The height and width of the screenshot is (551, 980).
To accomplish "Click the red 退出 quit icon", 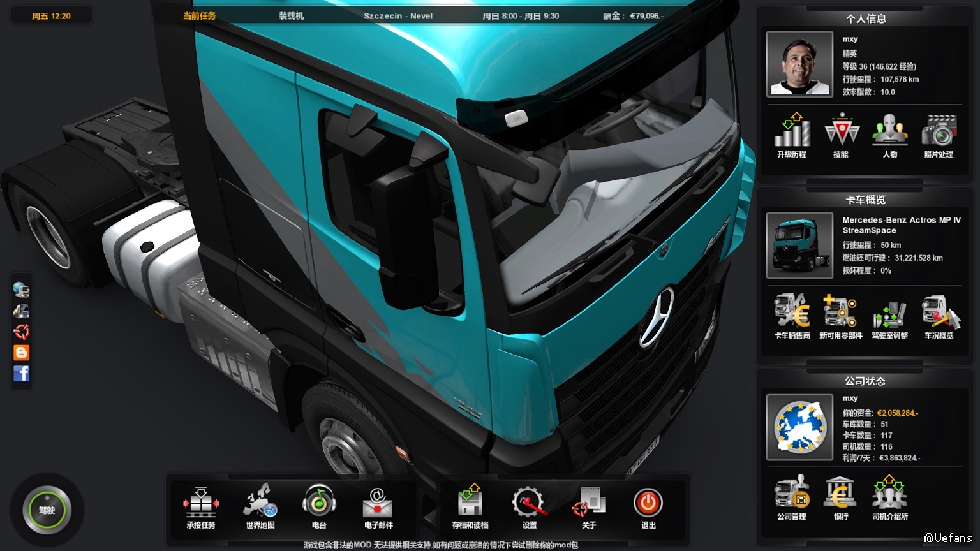I will pos(648,503).
